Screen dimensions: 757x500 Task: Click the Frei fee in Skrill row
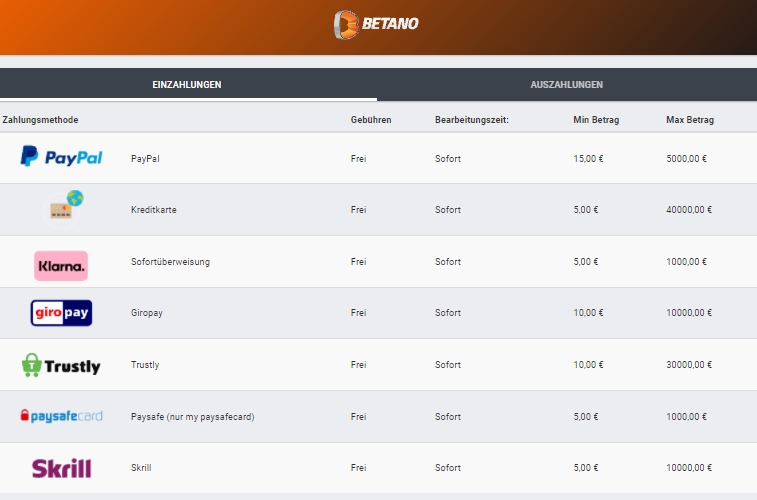(358, 468)
